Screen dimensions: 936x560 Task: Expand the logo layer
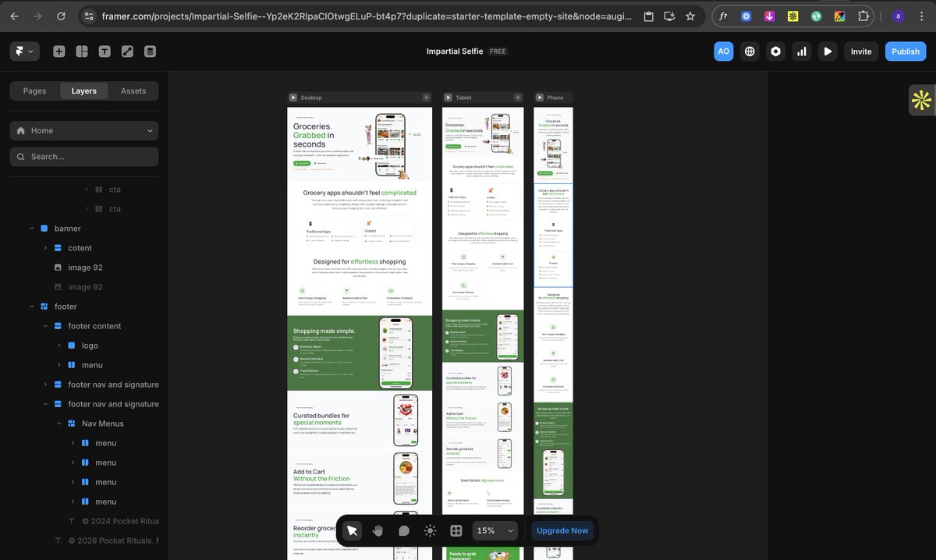[58, 345]
